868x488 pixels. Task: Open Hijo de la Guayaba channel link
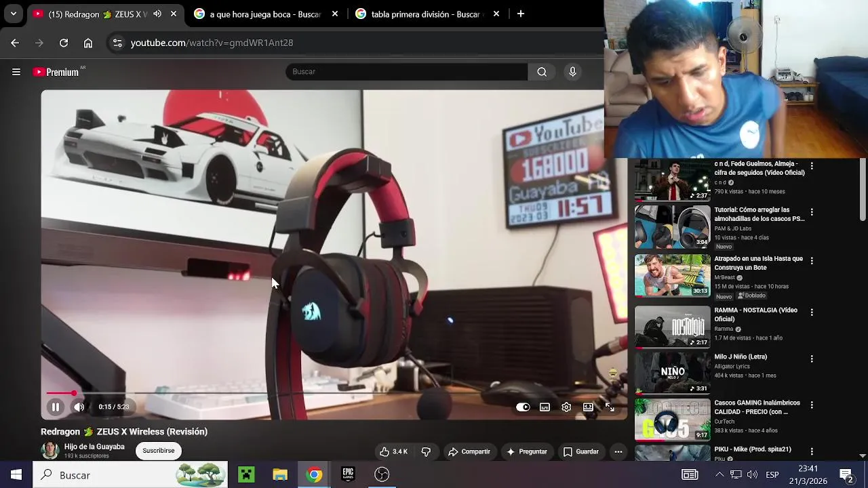coord(94,447)
